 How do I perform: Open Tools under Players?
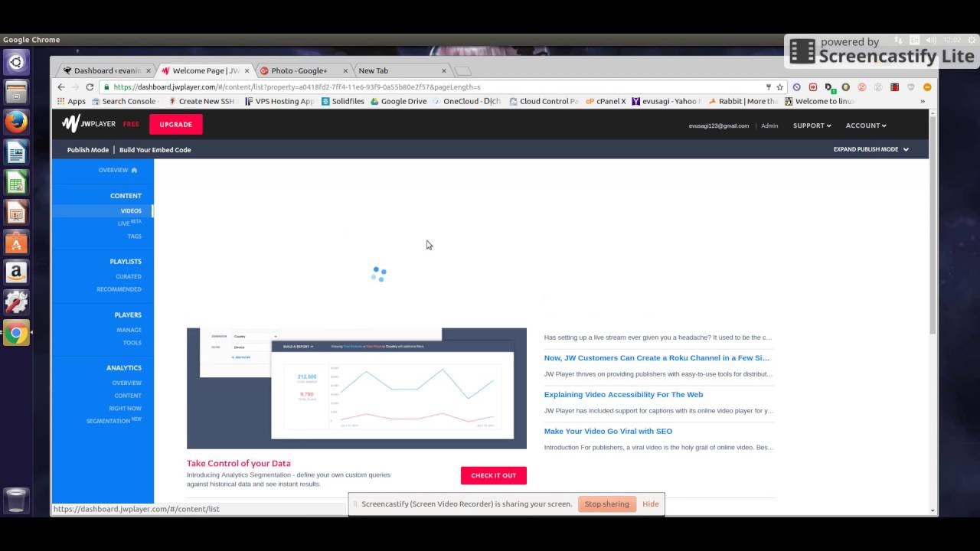[132, 343]
